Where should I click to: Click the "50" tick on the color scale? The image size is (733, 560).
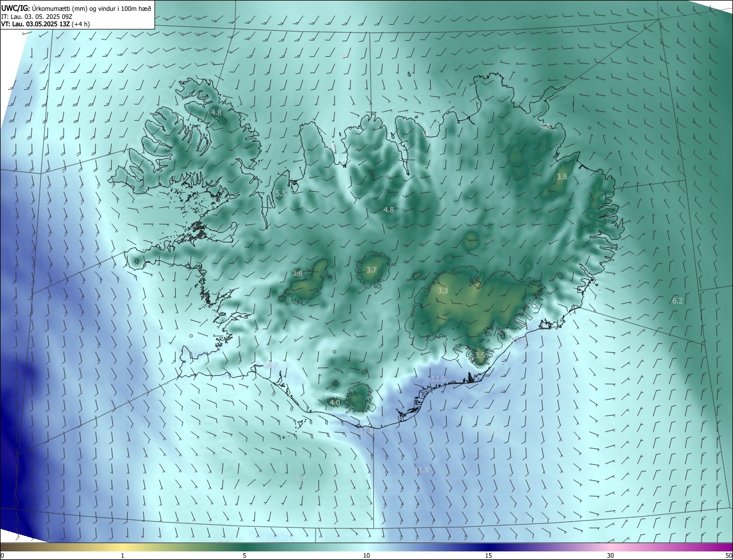pyautogui.click(x=728, y=555)
